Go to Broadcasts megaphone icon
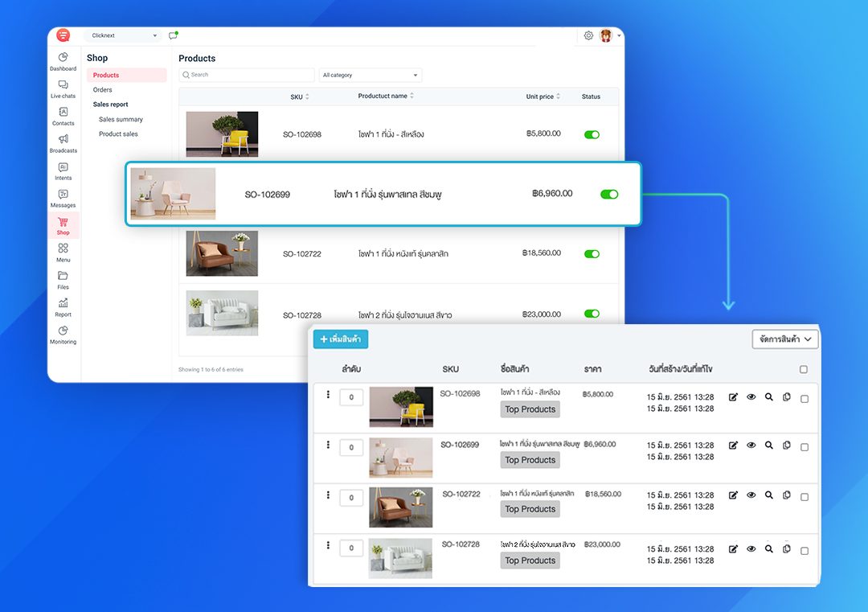The height and width of the screenshot is (612, 868). 63,140
